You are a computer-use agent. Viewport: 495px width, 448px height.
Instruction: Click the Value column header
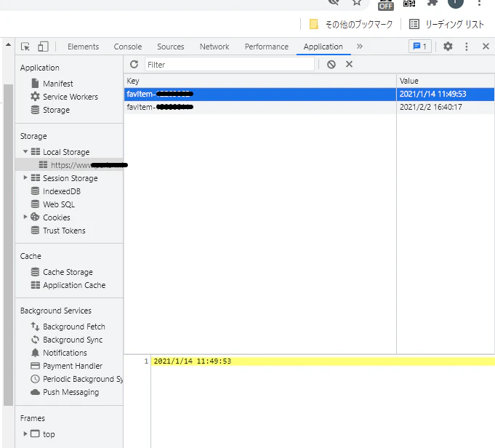pos(446,81)
